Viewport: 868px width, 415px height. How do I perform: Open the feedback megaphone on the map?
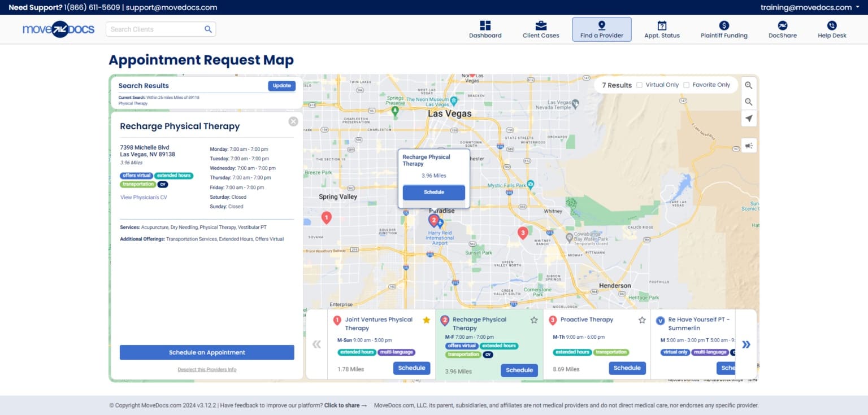pyautogui.click(x=748, y=145)
